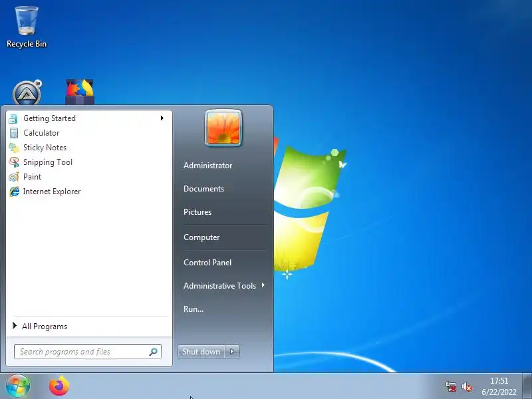532x399 pixels.
Task: Expand the Getting Started submenu arrow
Action: click(162, 118)
